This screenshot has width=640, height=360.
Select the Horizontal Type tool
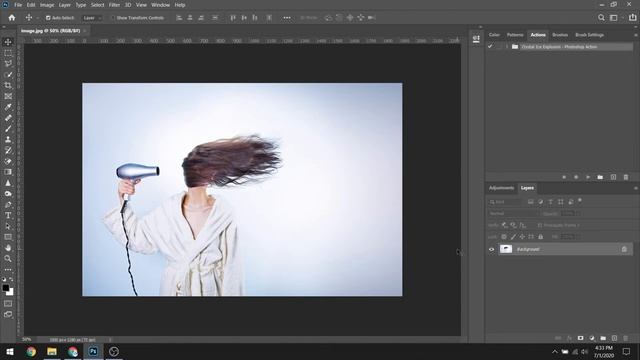click(8, 215)
